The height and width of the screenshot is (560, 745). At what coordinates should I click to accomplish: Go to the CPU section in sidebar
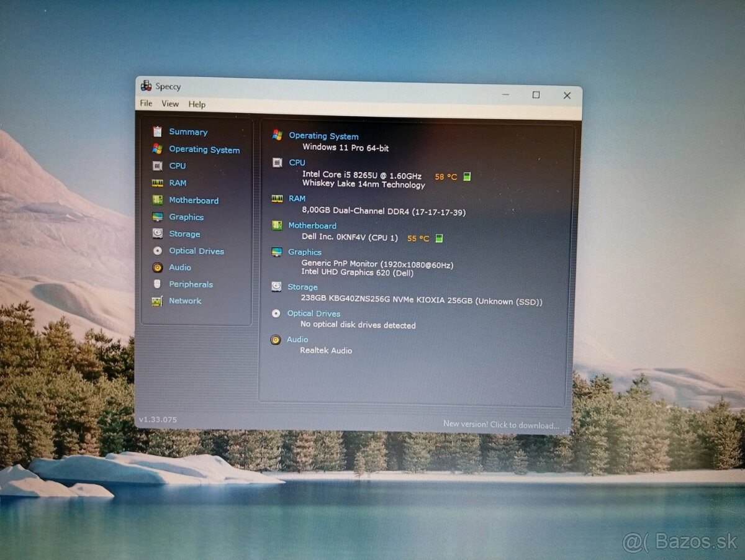click(178, 166)
